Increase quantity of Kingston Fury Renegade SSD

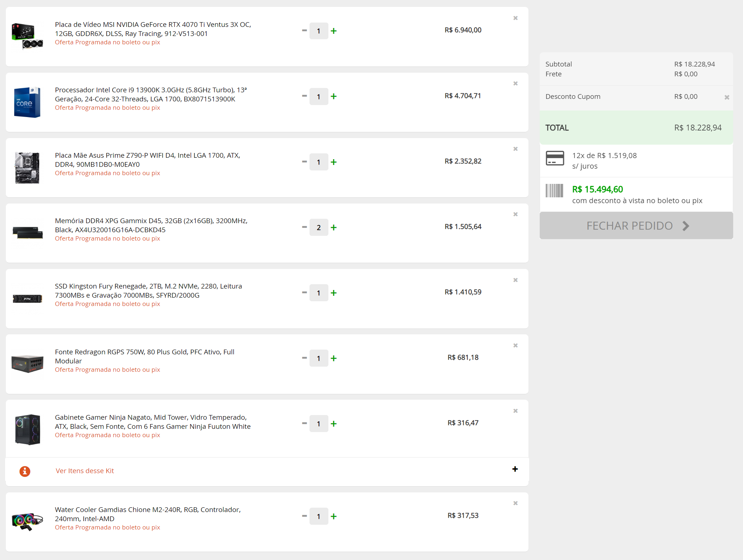point(333,293)
